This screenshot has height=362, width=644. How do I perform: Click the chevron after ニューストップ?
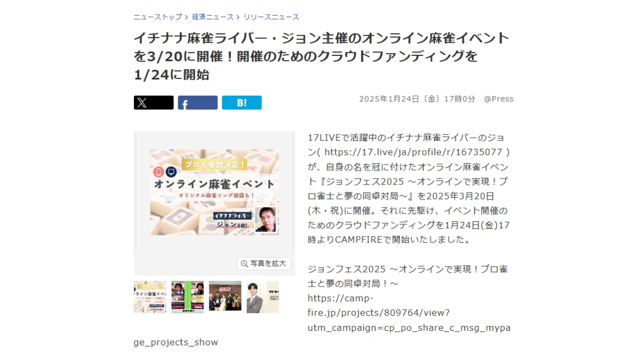(187, 17)
